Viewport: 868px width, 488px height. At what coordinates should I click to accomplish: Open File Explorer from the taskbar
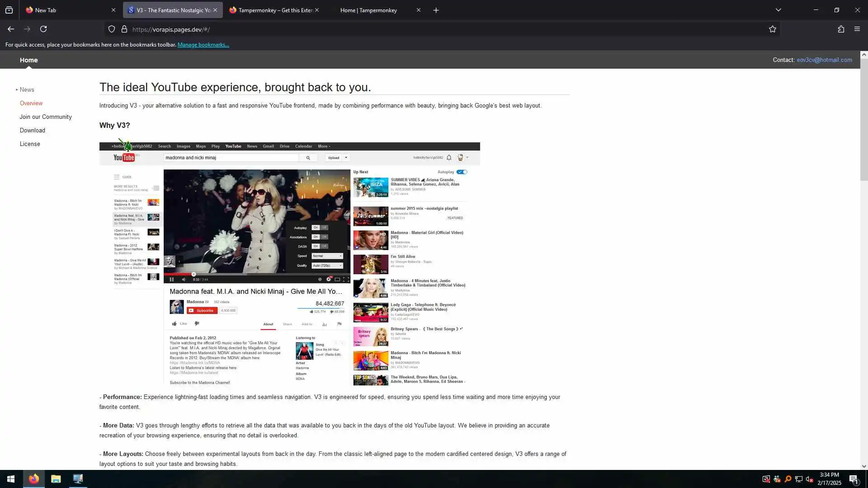coord(56,479)
